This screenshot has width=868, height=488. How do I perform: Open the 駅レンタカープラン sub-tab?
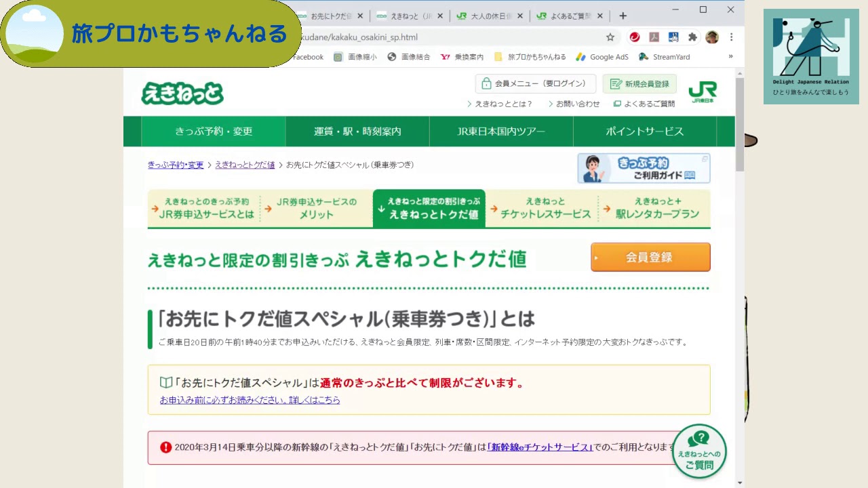click(654, 208)
